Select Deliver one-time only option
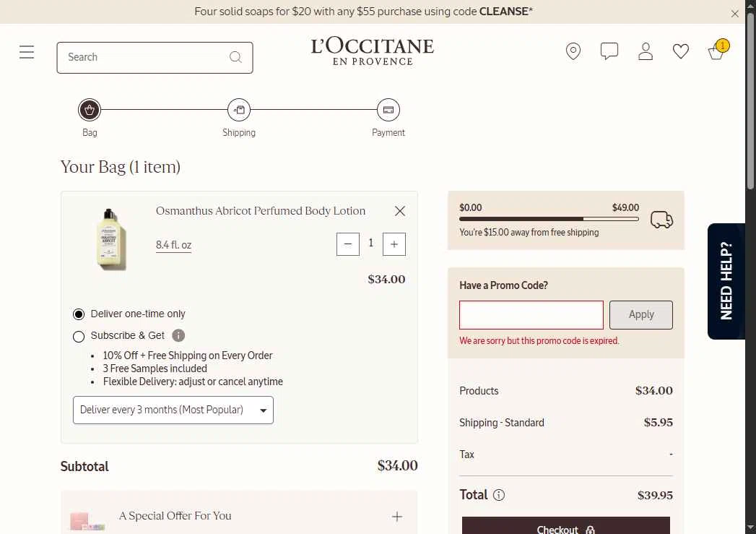756x534 pixels. coord(79,314)
